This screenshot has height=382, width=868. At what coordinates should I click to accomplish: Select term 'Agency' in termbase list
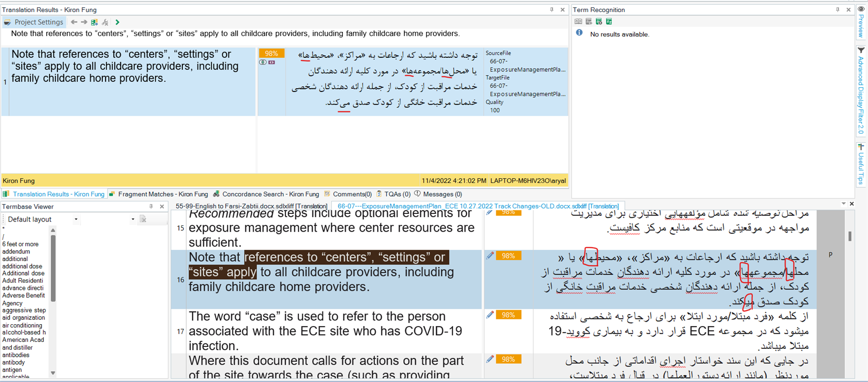coord(12,303)
